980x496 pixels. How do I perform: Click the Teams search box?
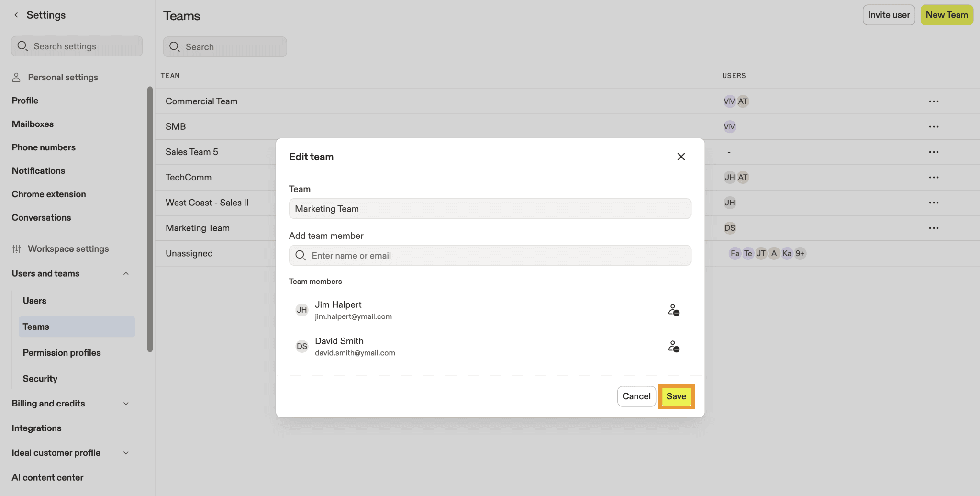pos(225,47)
